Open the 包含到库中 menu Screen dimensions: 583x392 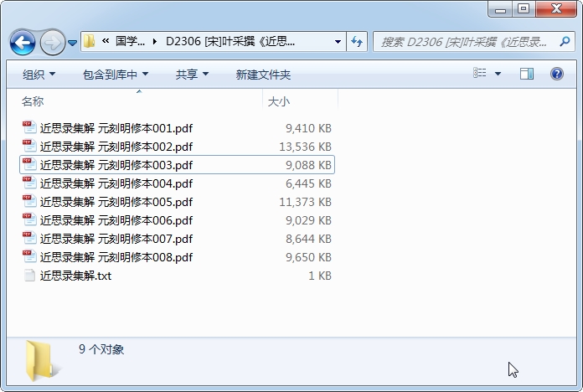point(116,75)
